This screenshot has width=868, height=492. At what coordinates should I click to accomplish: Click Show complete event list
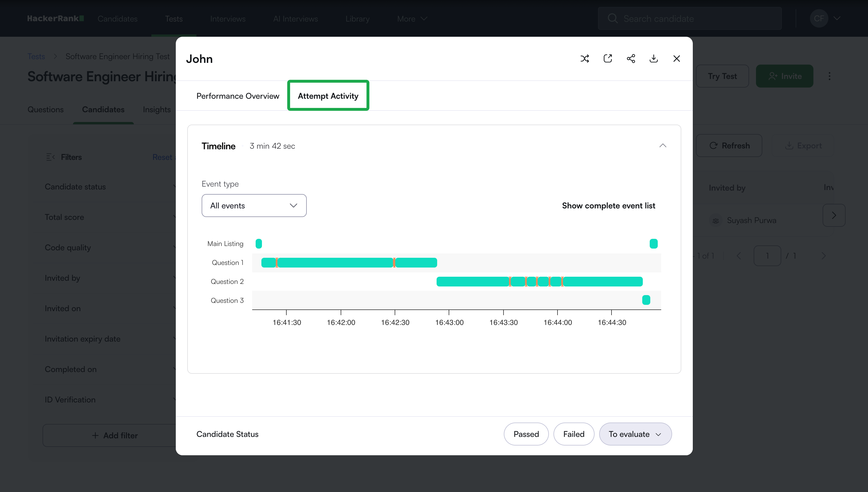coord(608,206)
